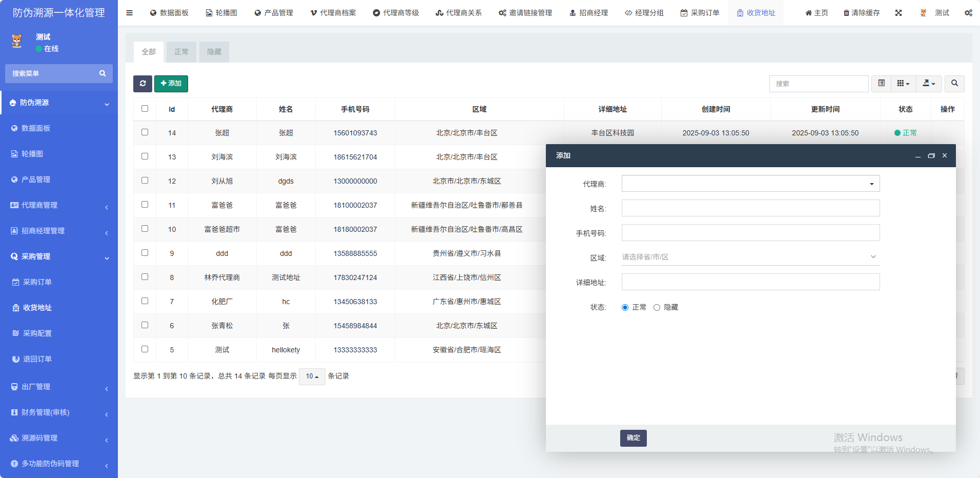Viewport: 980px width, 478px height.
Task: Click the hamburger menu toggle icon
Action: 129,13
